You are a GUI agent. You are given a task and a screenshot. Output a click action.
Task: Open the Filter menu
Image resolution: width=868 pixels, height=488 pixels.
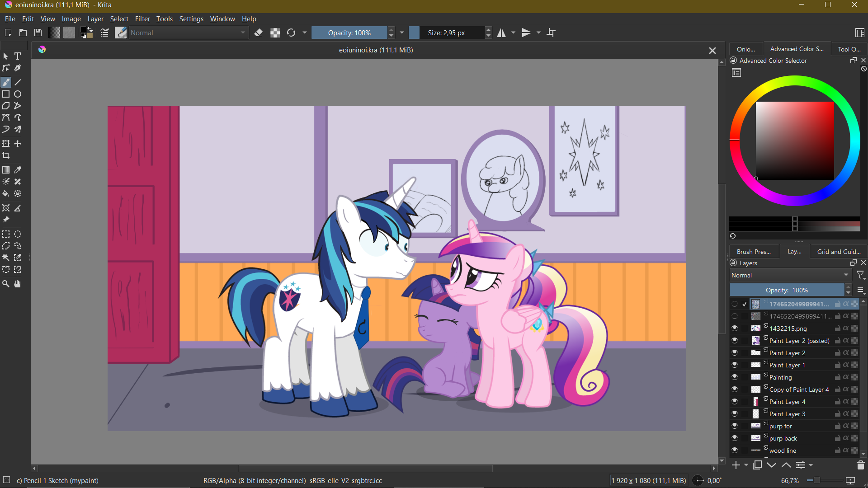point(142,19)
